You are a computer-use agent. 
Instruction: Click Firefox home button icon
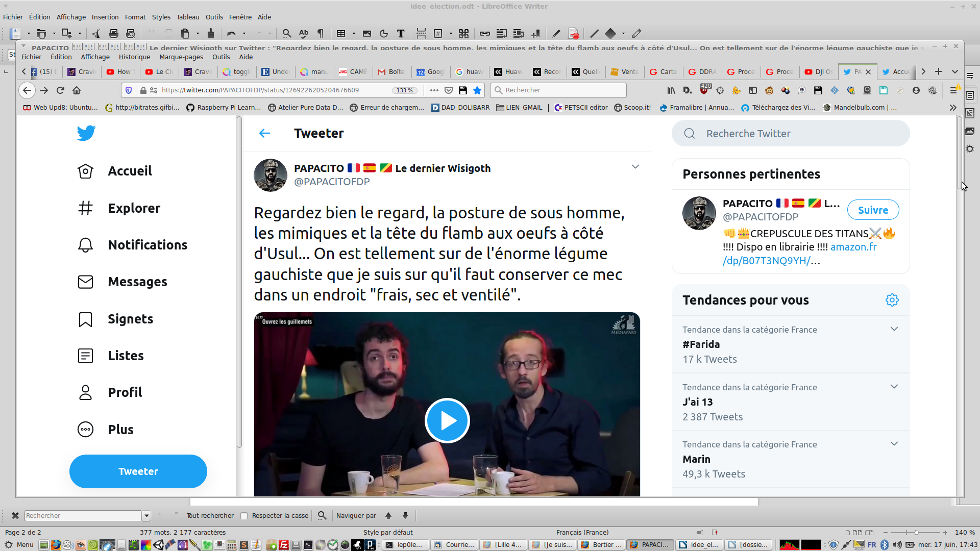pos(77,90)
